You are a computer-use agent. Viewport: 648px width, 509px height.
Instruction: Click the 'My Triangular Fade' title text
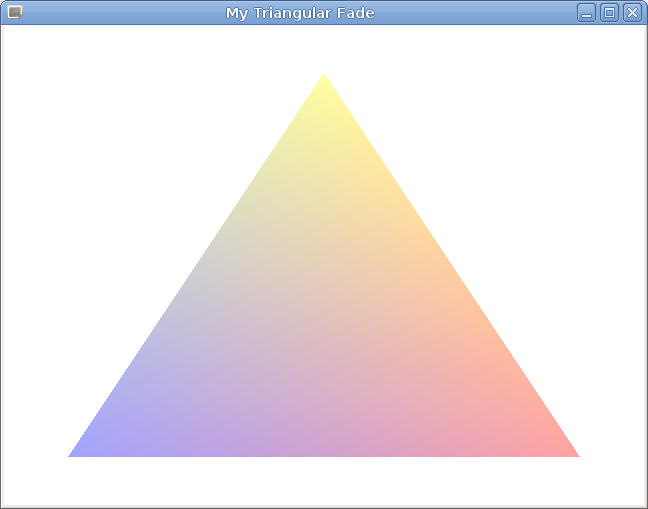click(300, 13)
